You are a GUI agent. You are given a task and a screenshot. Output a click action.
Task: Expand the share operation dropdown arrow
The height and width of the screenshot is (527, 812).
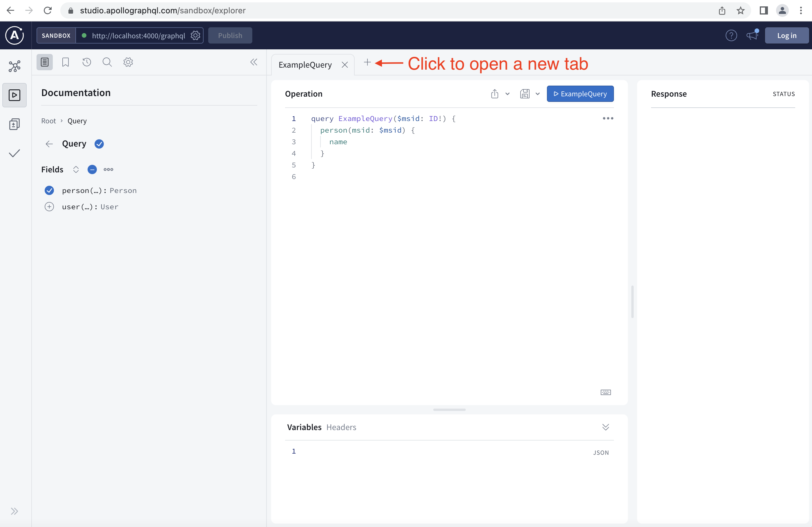507,94
